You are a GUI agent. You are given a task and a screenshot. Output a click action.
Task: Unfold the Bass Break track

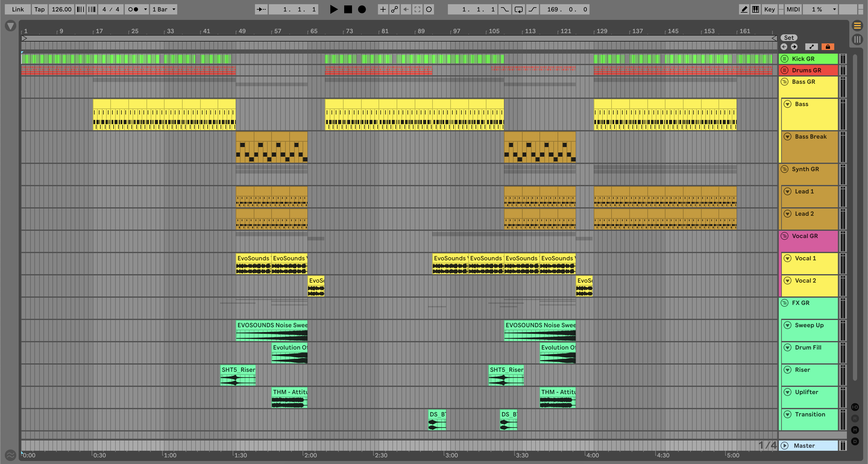pos(788,136)
